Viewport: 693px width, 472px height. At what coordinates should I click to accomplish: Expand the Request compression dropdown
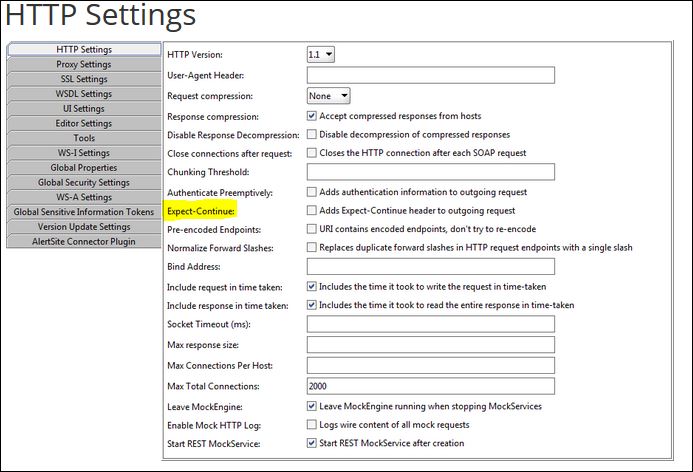328,95
